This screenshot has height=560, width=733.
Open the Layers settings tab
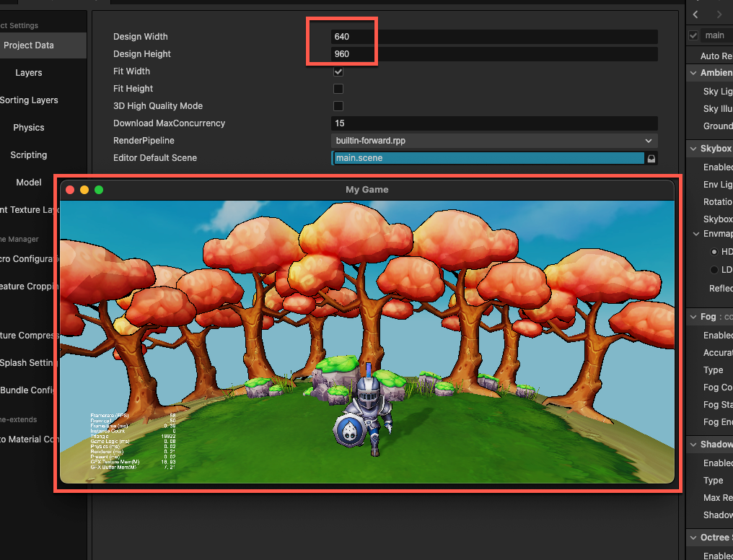[x=29, y=72]
